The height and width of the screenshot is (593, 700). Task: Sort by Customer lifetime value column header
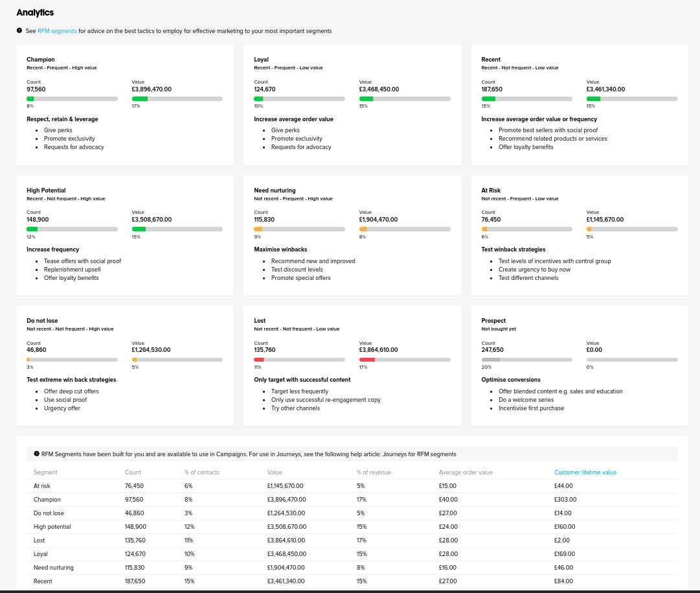(x=585, y=472)
